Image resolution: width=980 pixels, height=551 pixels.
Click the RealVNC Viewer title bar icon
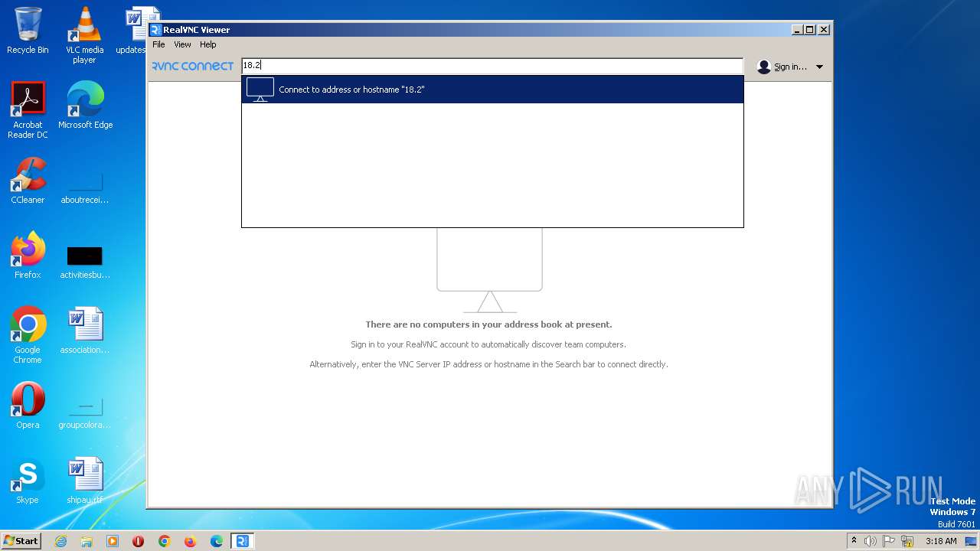tap(156, 30)
